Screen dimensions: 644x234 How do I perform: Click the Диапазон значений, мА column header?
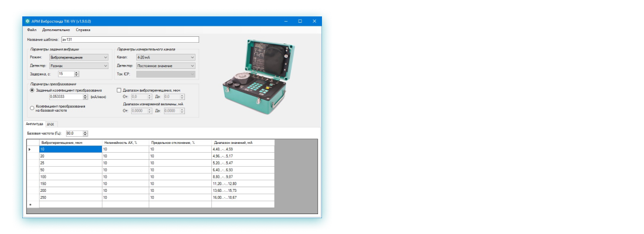pyautogui.click(x=243, y=143)
